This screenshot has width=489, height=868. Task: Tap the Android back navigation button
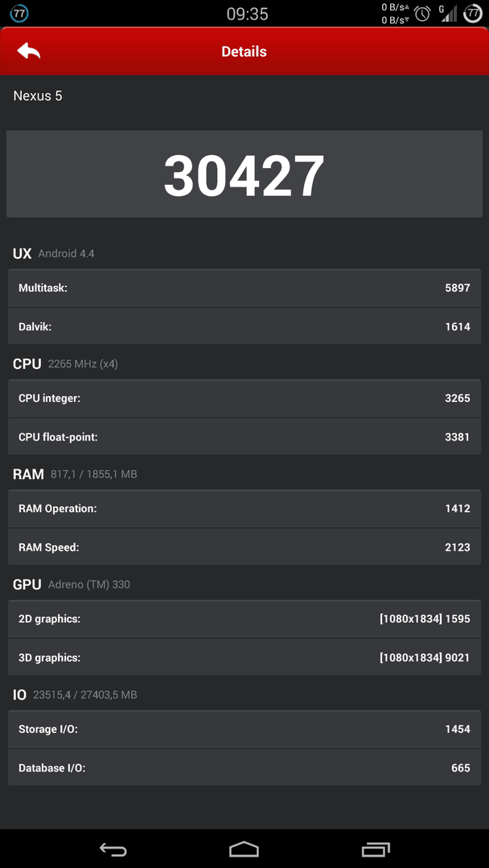[113, 850]
